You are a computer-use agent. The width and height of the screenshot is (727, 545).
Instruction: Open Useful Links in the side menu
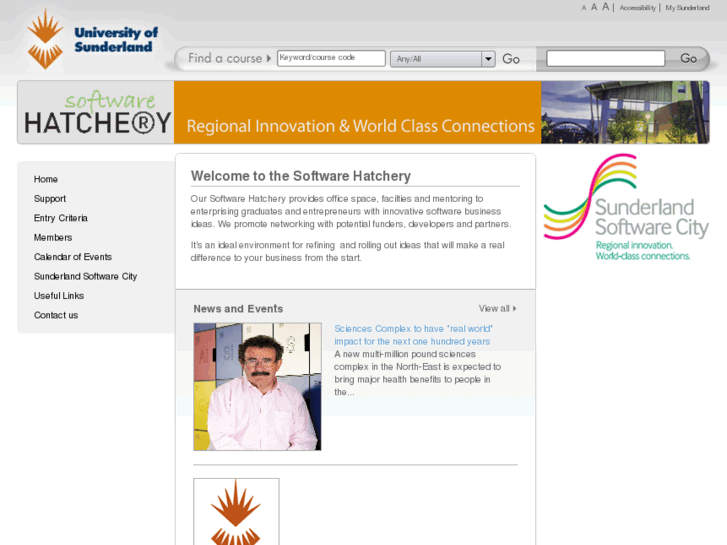[x=58, y=296]
